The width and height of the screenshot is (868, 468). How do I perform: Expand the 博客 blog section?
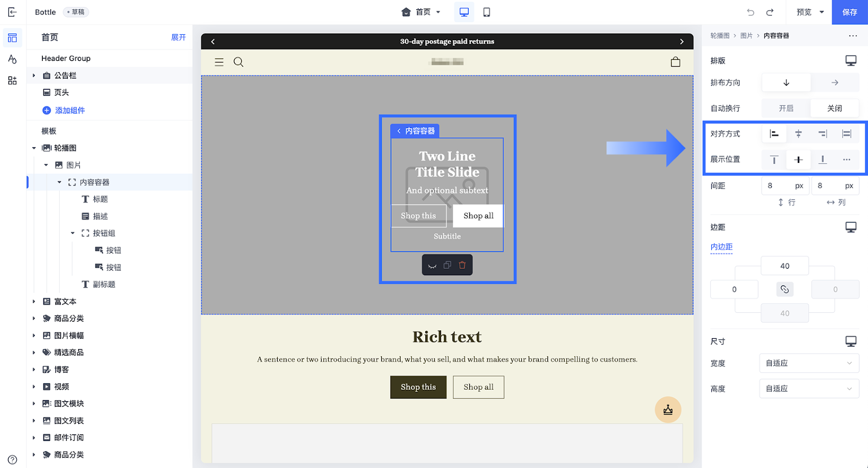pyautogui.click(x=34, y=370)
